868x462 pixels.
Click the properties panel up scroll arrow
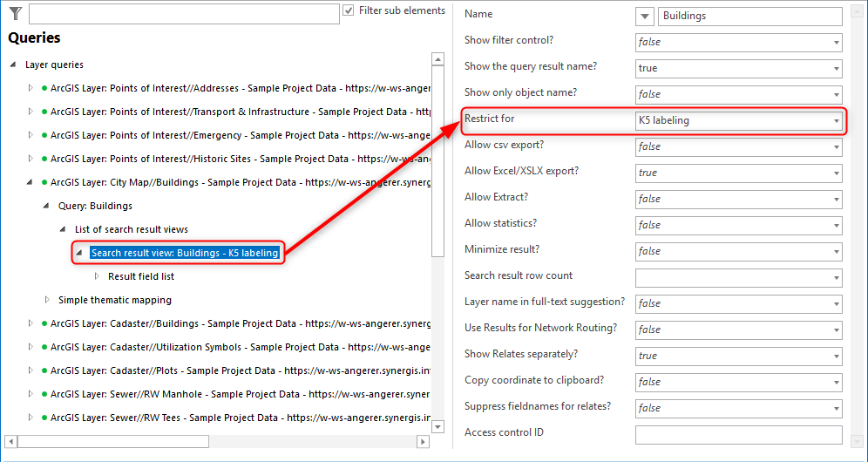855,11
